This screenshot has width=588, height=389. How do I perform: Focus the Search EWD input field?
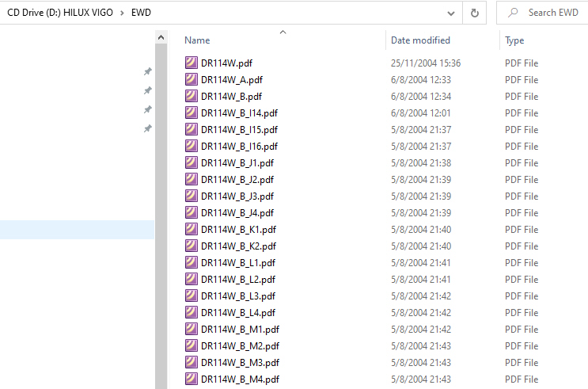[x=553, y=13]
